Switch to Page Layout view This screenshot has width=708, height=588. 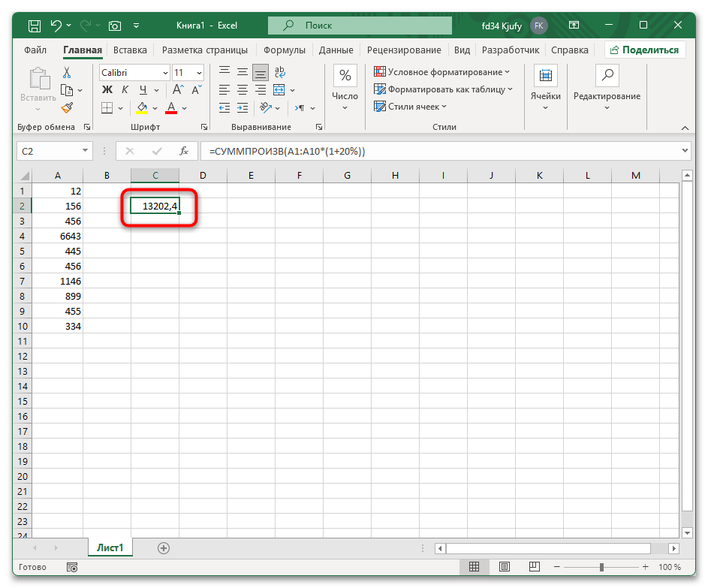click(x=505, y=567)
